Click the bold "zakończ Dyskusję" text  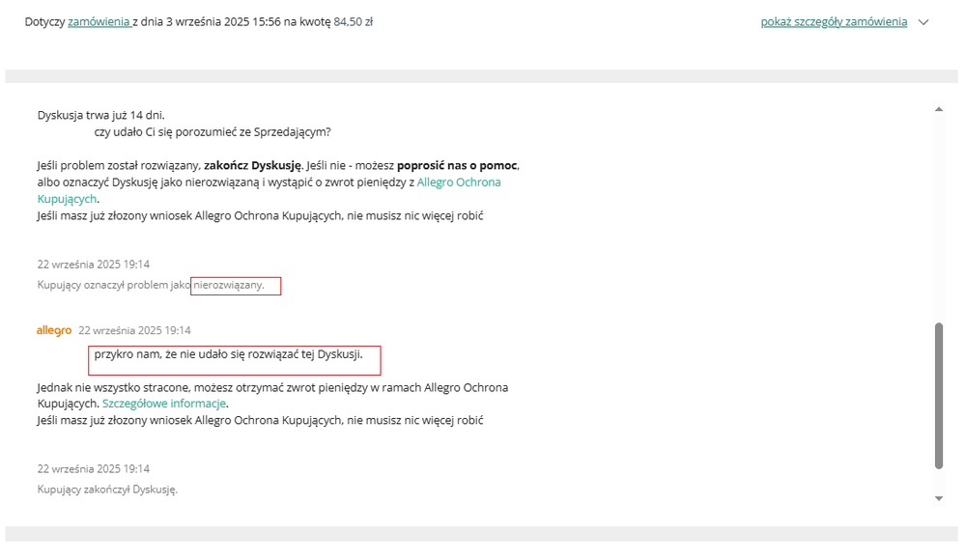(x=253, y=165)
